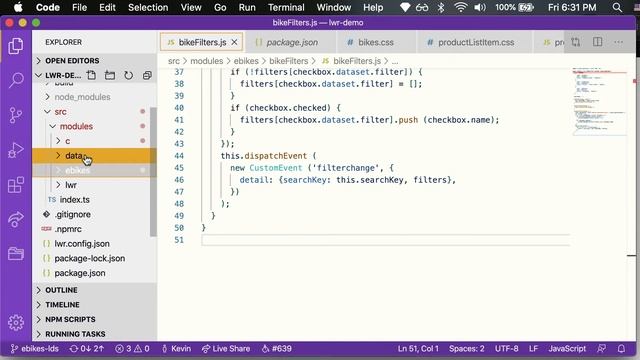Split the editor to the right
640x360 pixels.
coord(597,42)
